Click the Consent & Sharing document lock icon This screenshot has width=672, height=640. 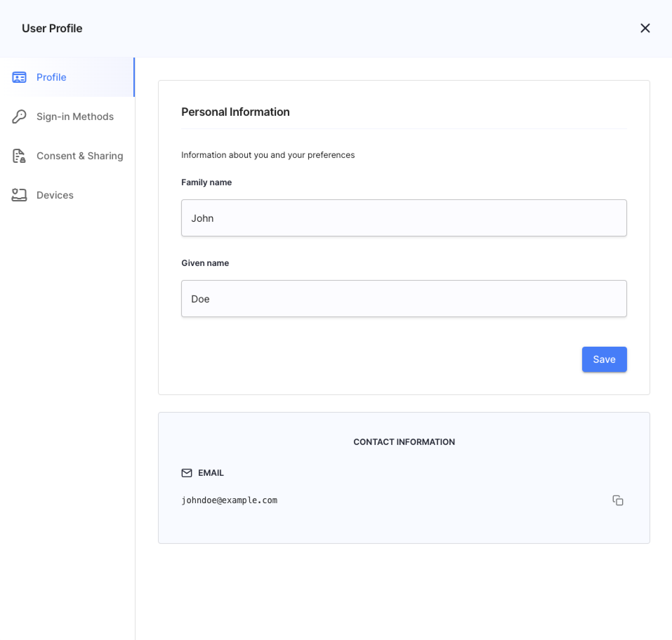coord(19,156)
